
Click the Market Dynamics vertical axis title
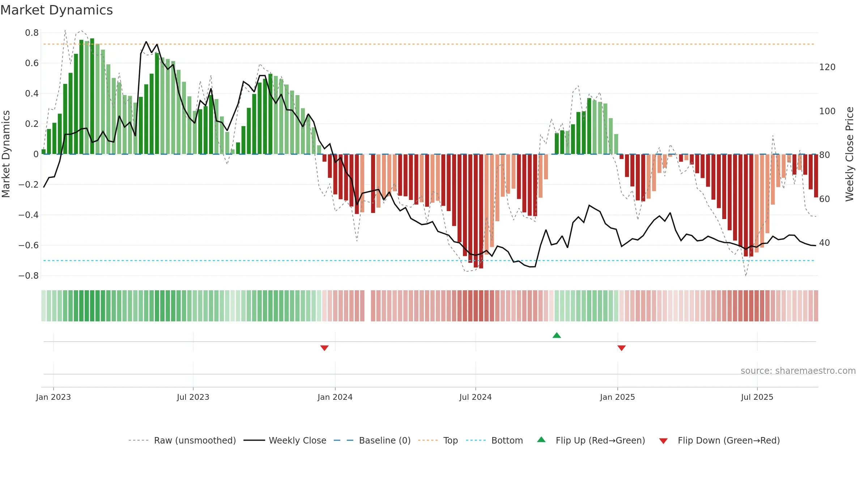coord(6,154)
